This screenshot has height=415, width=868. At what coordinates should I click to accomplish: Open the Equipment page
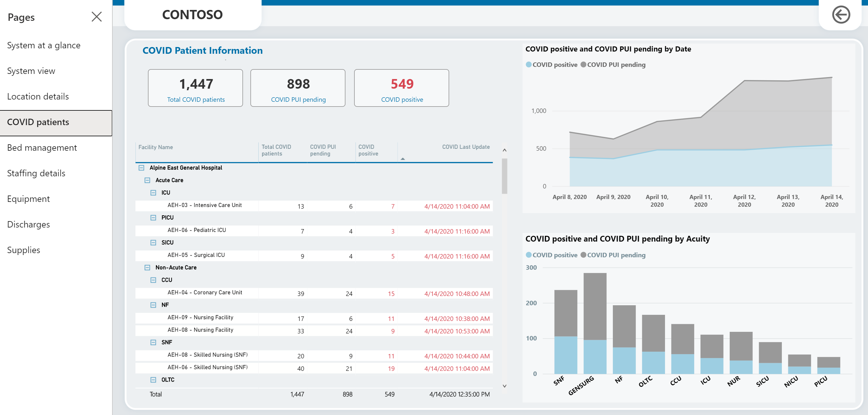click(29, 198)
